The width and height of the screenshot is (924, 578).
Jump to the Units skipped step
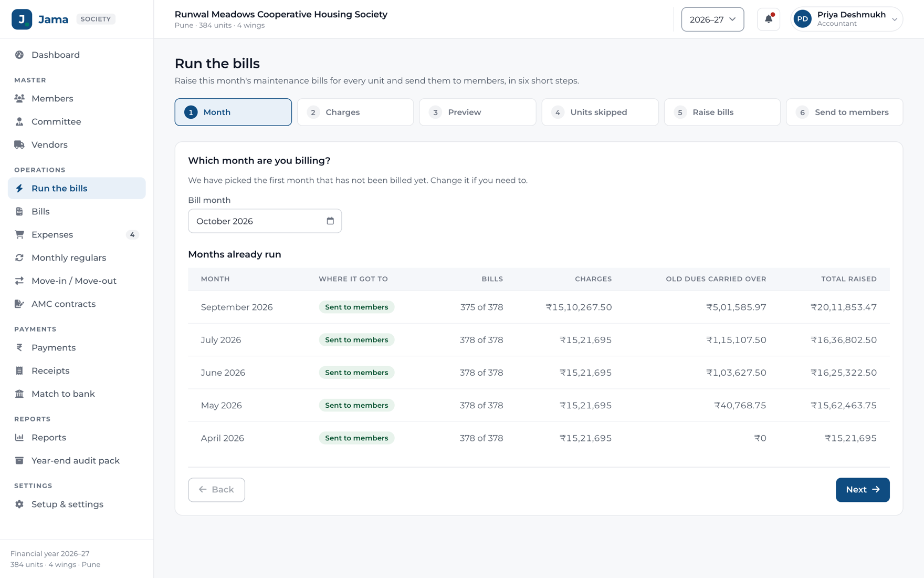click(x=600, y=112)
